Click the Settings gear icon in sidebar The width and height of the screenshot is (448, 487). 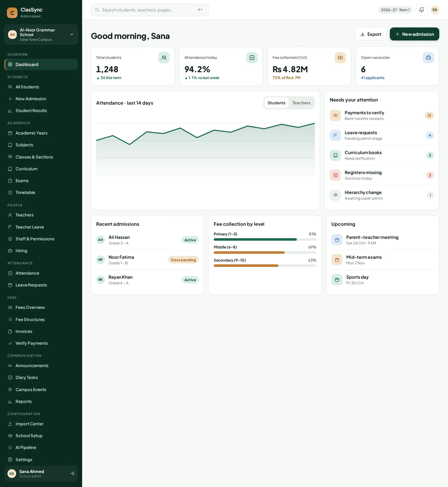pos(10,460)
